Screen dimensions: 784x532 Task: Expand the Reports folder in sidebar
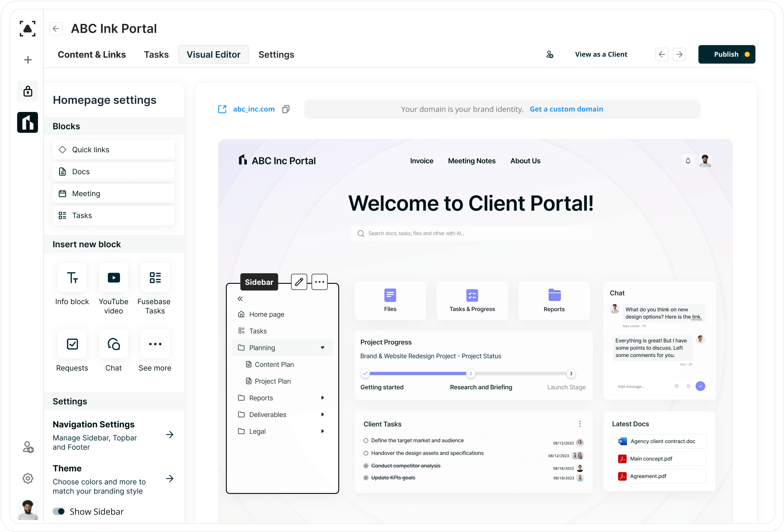point(322,398)
